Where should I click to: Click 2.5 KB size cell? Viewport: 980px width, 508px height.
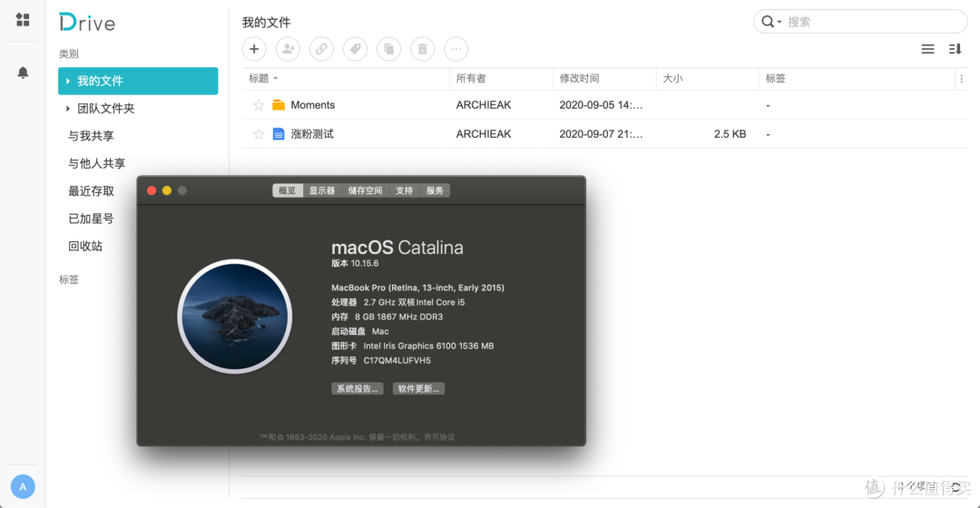coord(730,133)
